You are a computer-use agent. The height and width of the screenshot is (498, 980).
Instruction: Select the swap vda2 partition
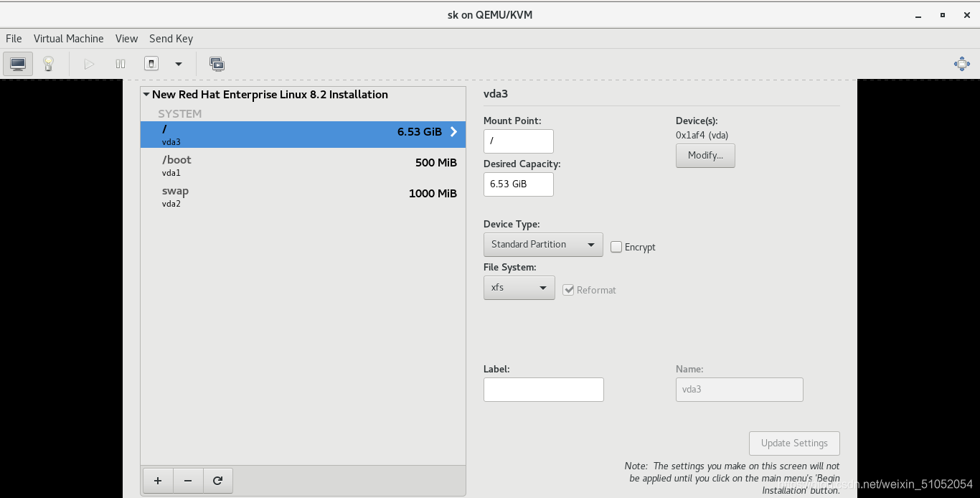click(x=303, y=197)
